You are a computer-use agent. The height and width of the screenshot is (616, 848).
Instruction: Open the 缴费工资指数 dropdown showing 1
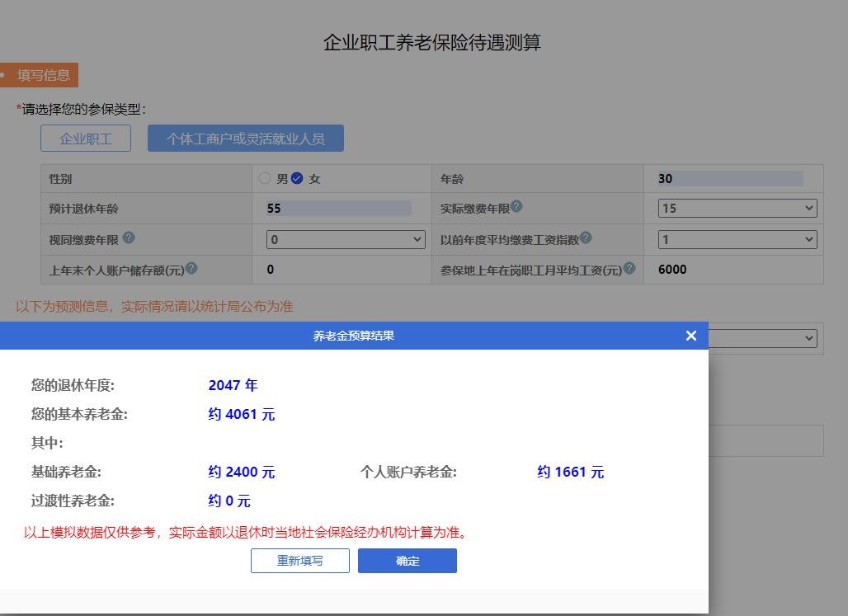point(735,238)
